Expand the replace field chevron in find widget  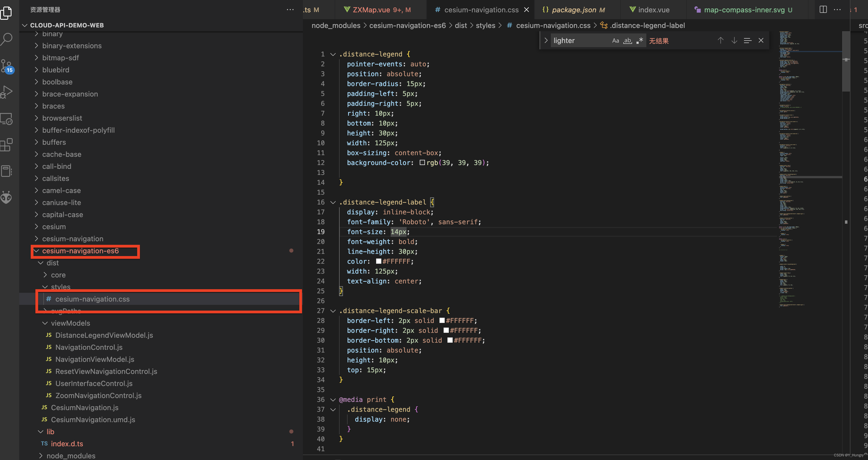pyautogui.click(x=546, y=40)
